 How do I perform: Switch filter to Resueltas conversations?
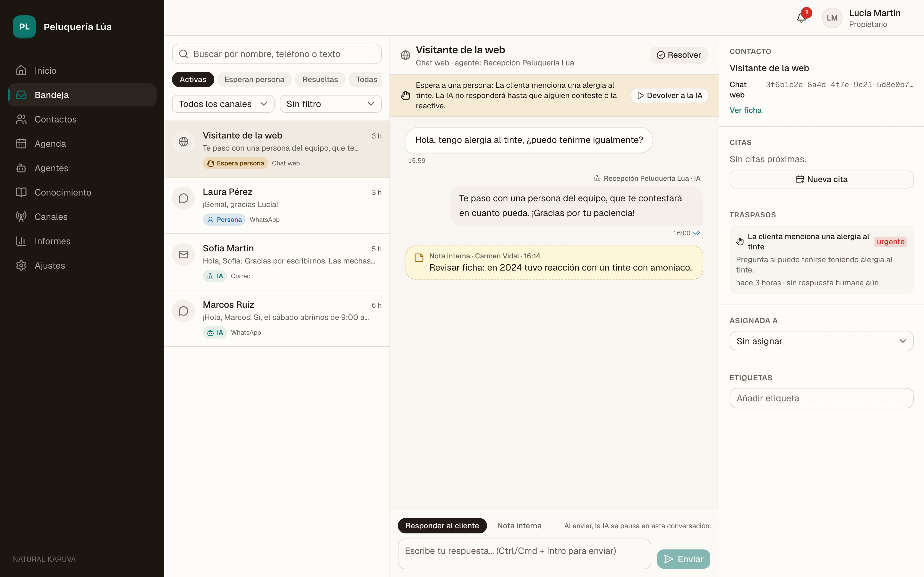coord(320,79)
